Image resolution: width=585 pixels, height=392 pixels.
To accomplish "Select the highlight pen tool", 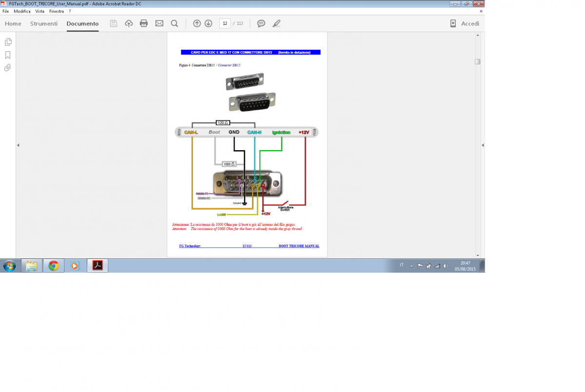I will [x=276, y=23].
